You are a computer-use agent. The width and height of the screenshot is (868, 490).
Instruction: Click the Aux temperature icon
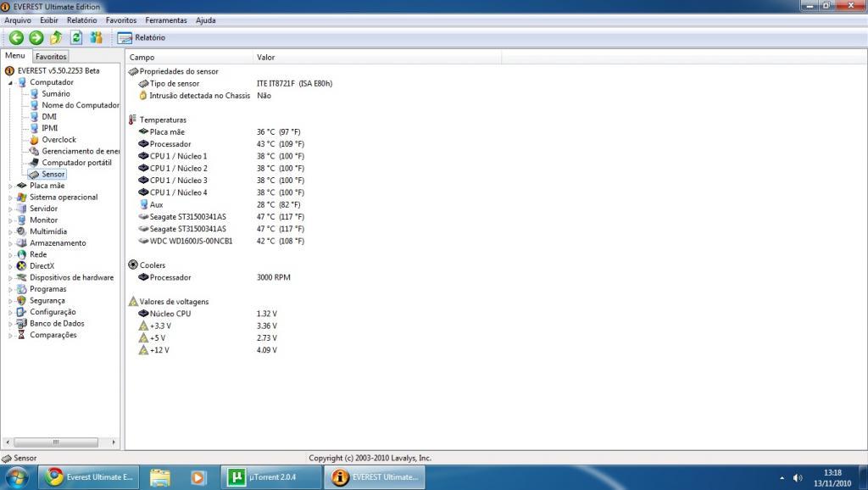[x=143, y=205]
